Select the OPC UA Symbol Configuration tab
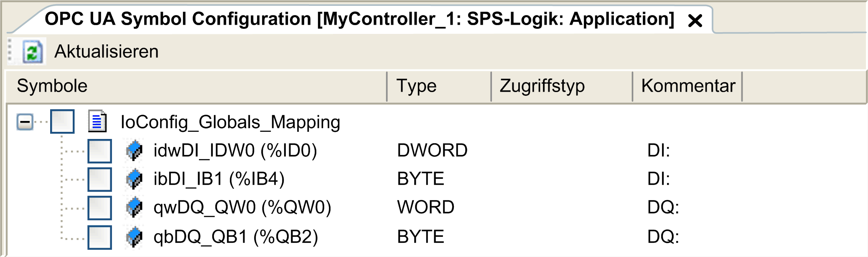868x257 pixels. pyautogui.click(x=359, y=19)
